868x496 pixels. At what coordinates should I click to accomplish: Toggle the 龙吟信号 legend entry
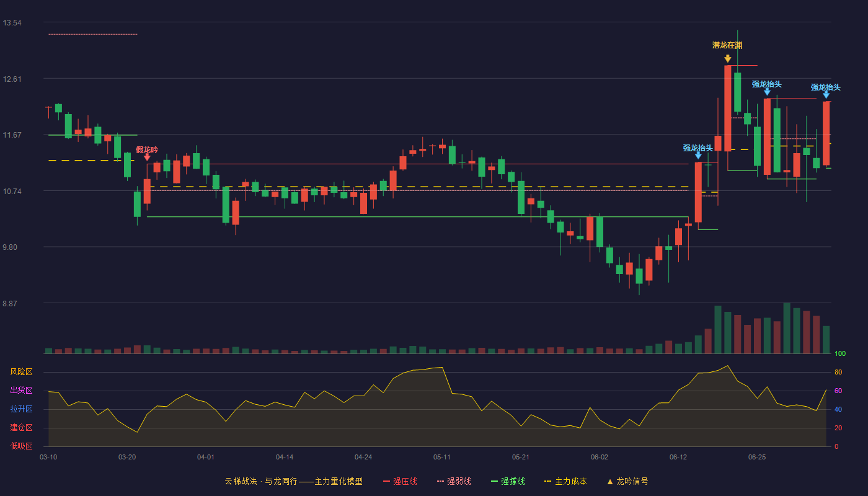[x=627, y=481]
